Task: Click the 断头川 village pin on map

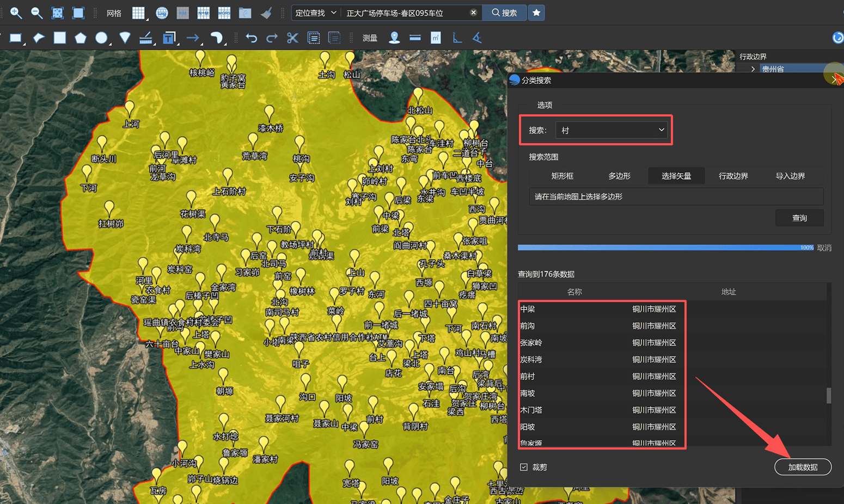Action: pyautogui.click(x=102, y=144)
